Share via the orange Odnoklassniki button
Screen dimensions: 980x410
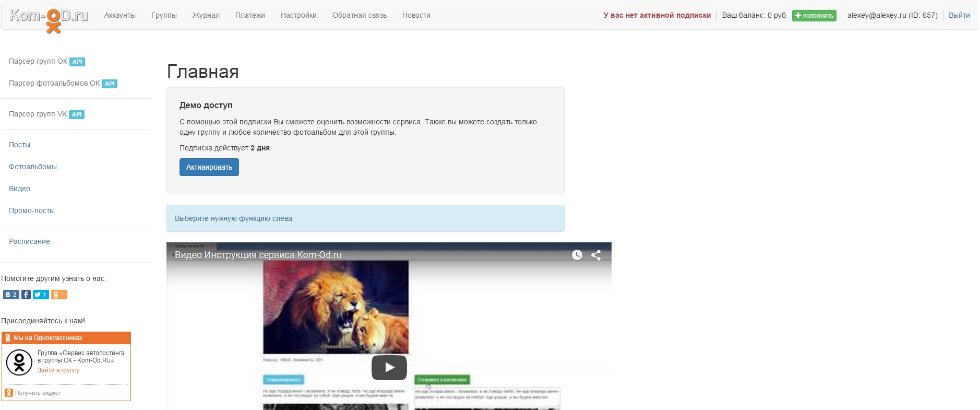(x=59, y=295)
